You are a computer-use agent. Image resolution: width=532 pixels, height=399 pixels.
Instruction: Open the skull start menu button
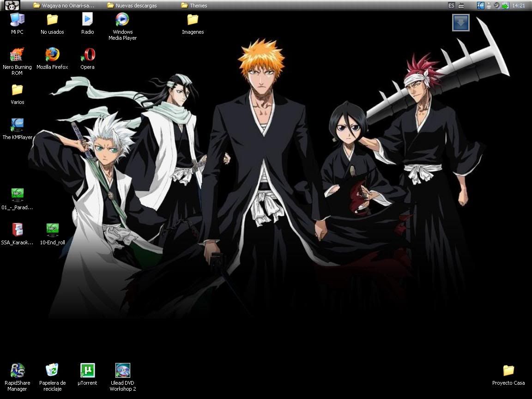[12, 5]
